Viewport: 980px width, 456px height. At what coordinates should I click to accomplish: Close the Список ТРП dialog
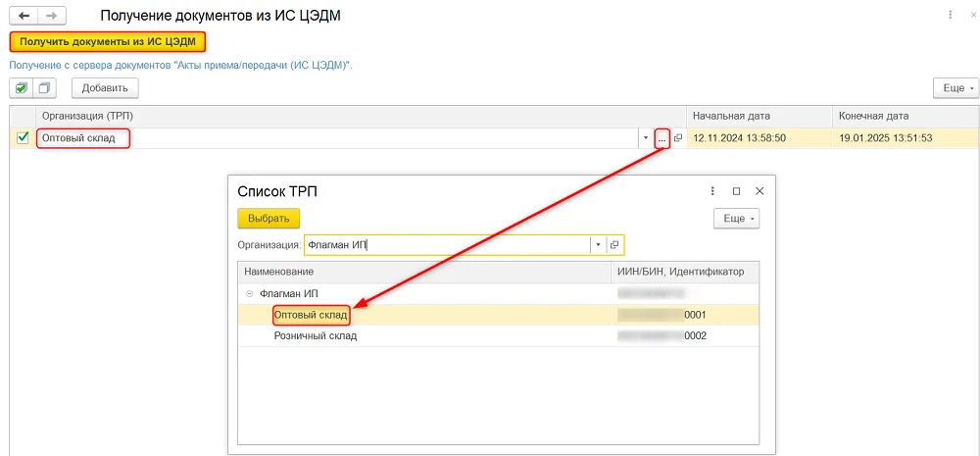(x=759, y=191)
